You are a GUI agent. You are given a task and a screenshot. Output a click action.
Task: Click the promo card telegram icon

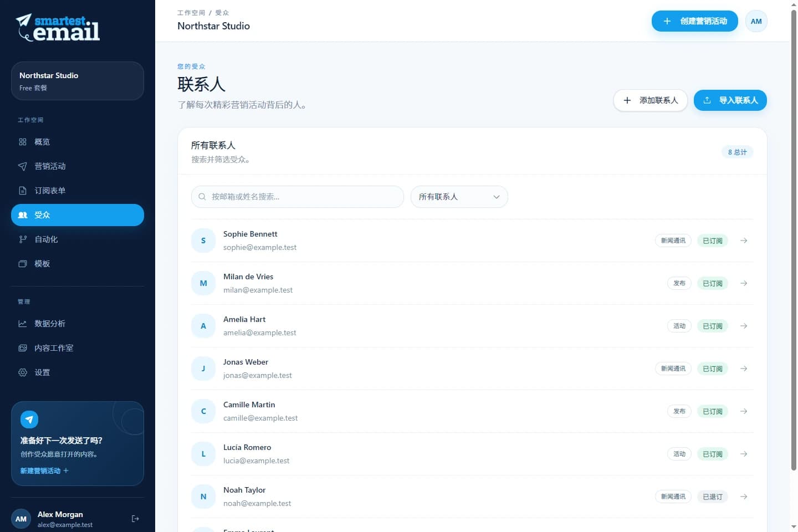pyautogui.click(x=29, y=420)
